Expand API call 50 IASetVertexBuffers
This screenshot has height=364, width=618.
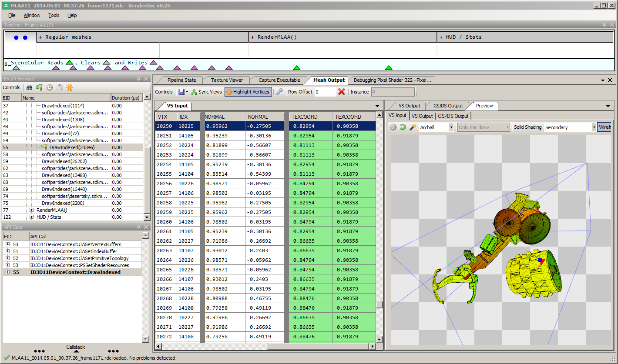pyautogui.click(x=7, y=244)
